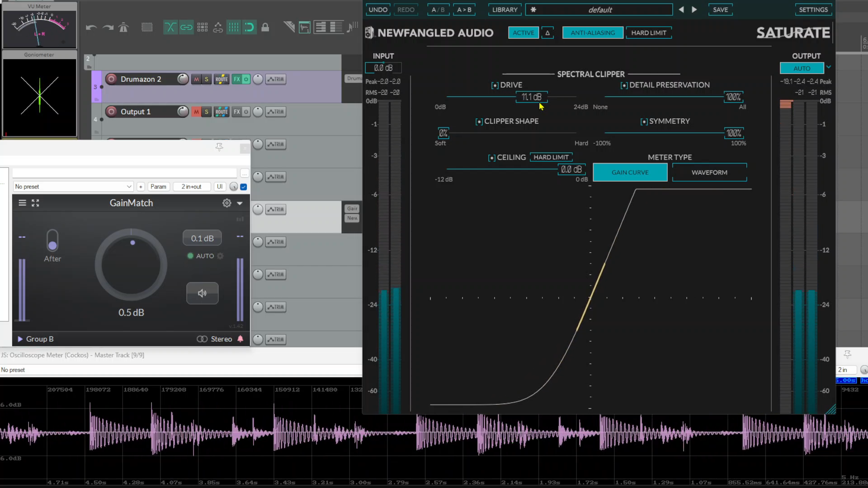
Task: Toggle ANTI-ALIASING in Saturate
Action: click(x=592, y=33)
